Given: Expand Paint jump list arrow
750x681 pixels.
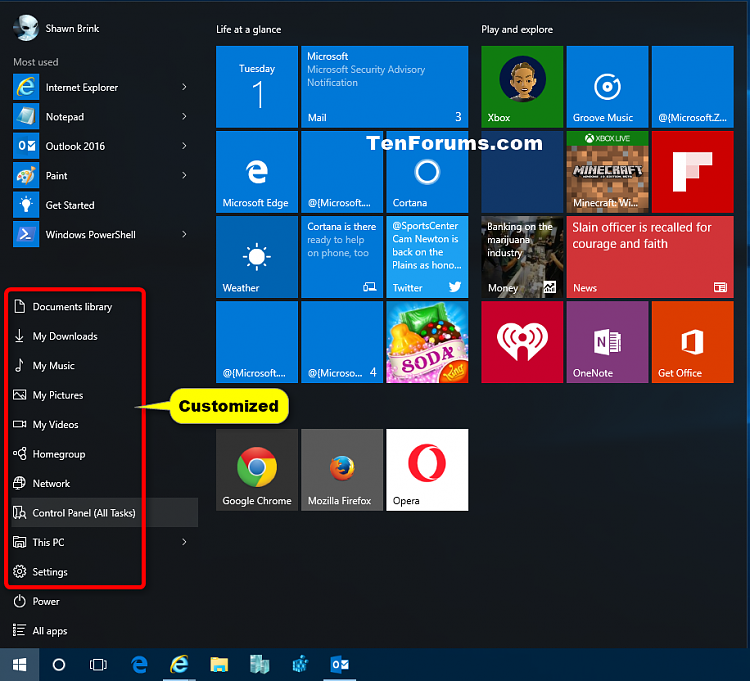Looking at the screenshot, I should click(184, 176).
